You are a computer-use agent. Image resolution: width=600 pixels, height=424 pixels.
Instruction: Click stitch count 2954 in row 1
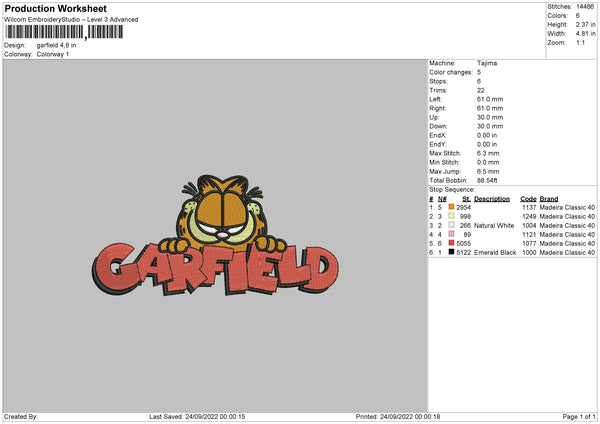[x=463, y=207]
